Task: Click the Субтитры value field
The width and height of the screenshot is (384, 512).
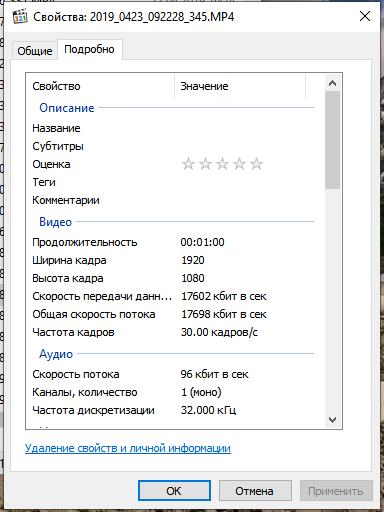Action: [247, 146]
